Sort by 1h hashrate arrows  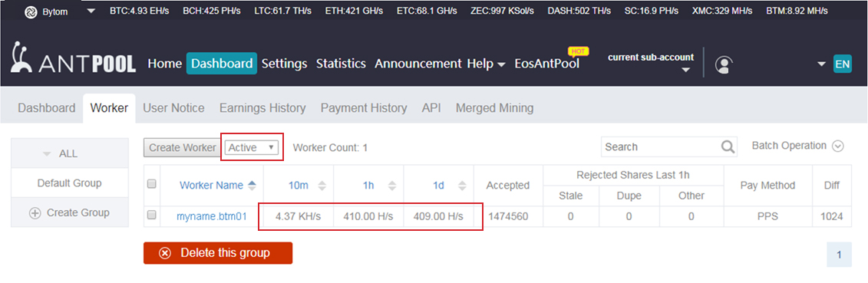pyautogui.click(x=392, y=186)
